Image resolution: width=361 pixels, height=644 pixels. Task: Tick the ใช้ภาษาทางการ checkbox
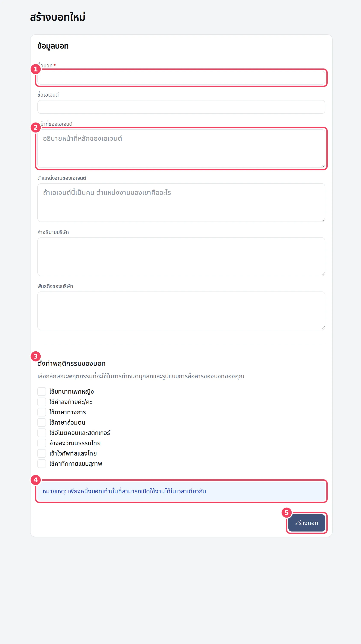42,412
